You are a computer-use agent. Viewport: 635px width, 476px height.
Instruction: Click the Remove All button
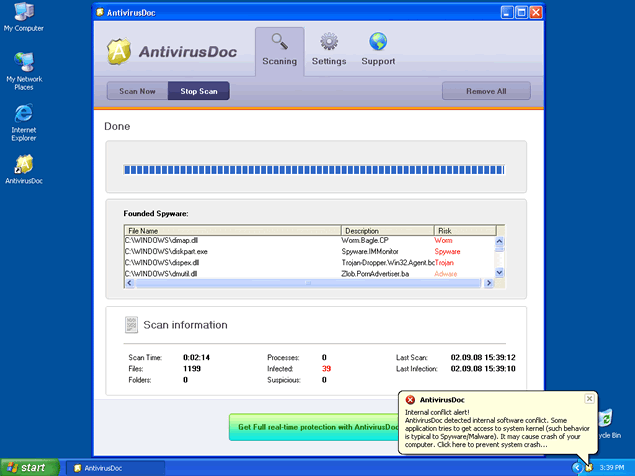tap(486, 91)
